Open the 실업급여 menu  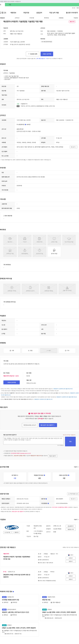tap(39, 13)
